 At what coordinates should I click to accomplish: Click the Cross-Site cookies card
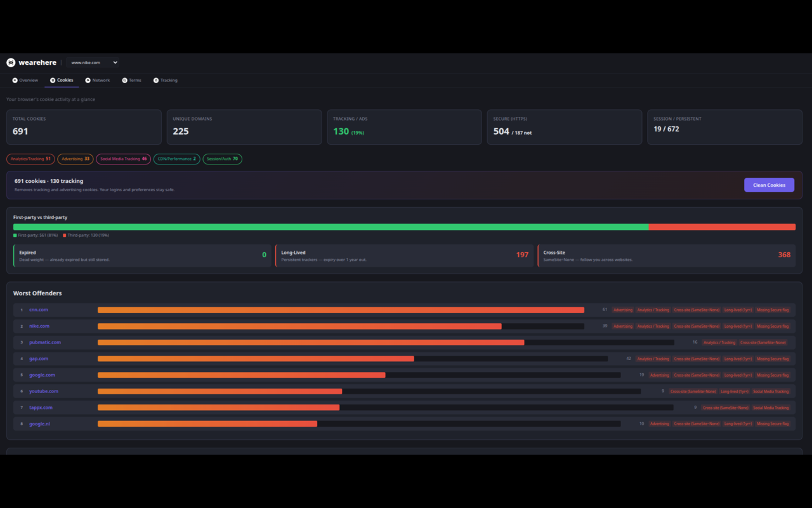tap(666, 256)
